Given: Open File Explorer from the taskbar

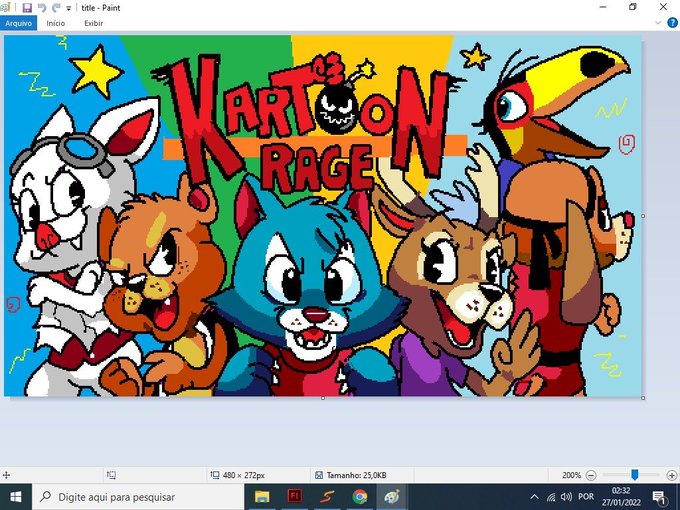Looking at the screenshot, I should pos(262,497).
